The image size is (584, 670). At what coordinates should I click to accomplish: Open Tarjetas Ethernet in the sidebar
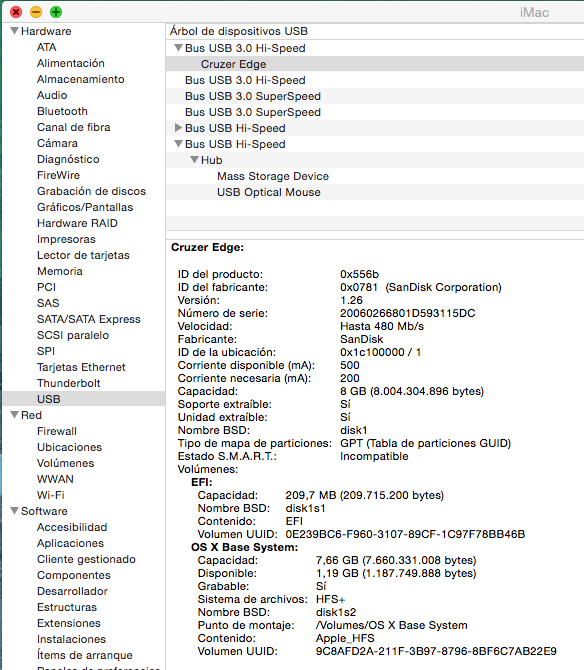tap(81, 367)
